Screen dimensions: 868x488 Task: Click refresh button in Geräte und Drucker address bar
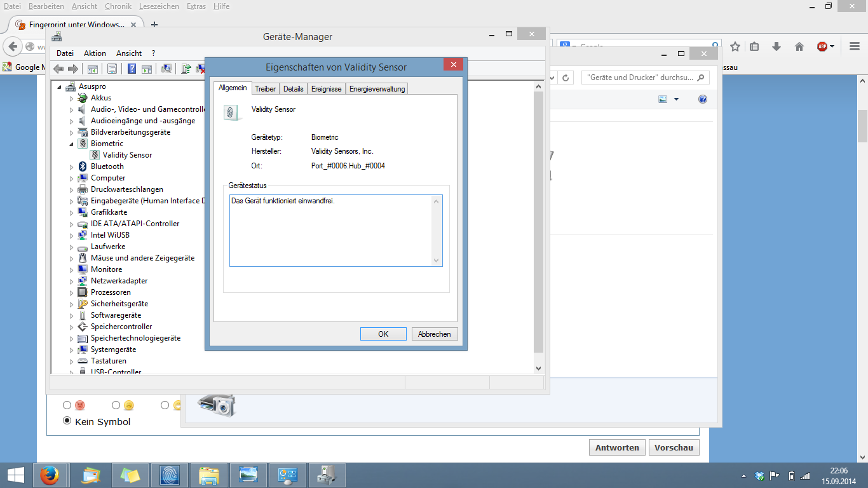coord(567,78)
